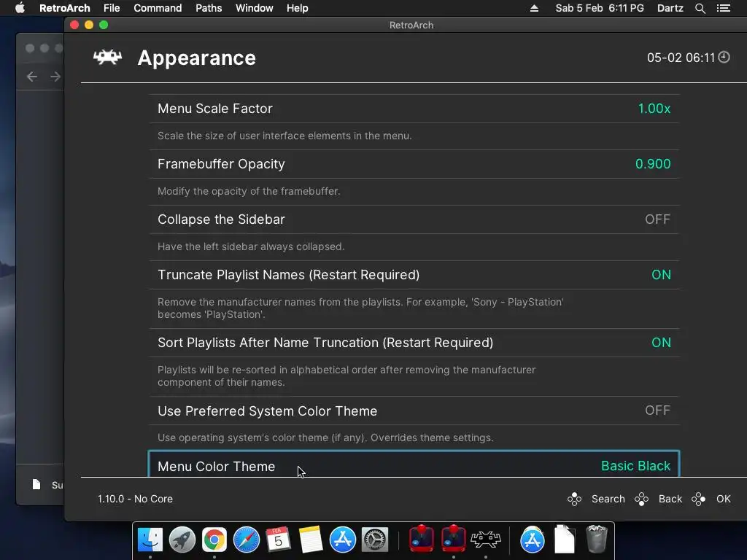The image size is (747, 560).
Task: Click the Search label in the footer
Action: pyautogui.click(x=608, y=499)
